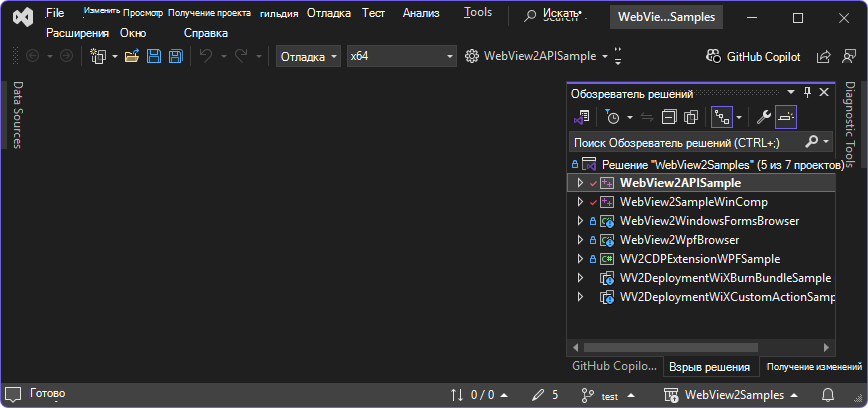Open the Отладка menu
The image size is (868, 408).
point(329,13)
